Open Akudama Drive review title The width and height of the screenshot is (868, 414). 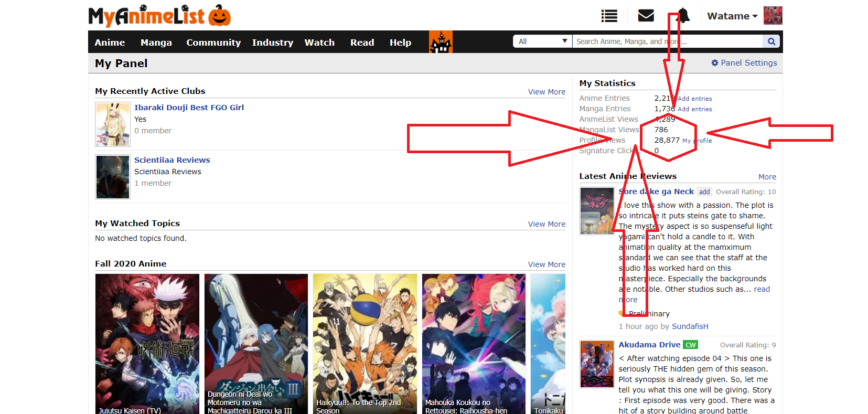(649, 345)
